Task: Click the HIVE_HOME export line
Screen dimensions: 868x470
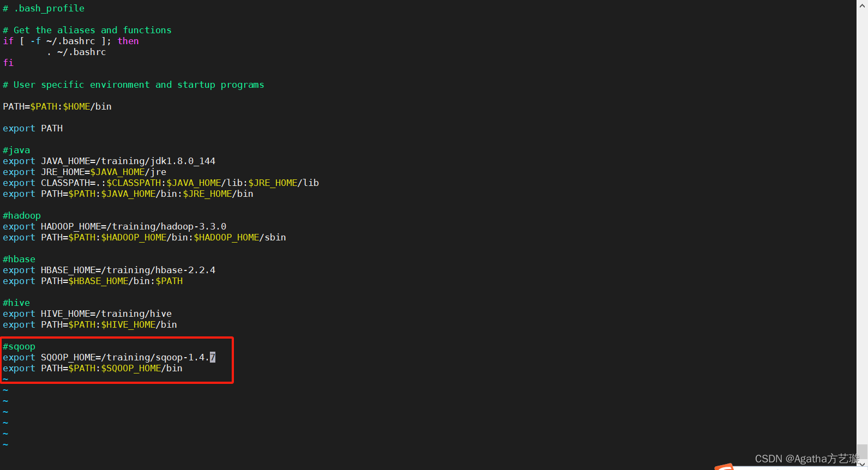Action: [x=87, y=314]
